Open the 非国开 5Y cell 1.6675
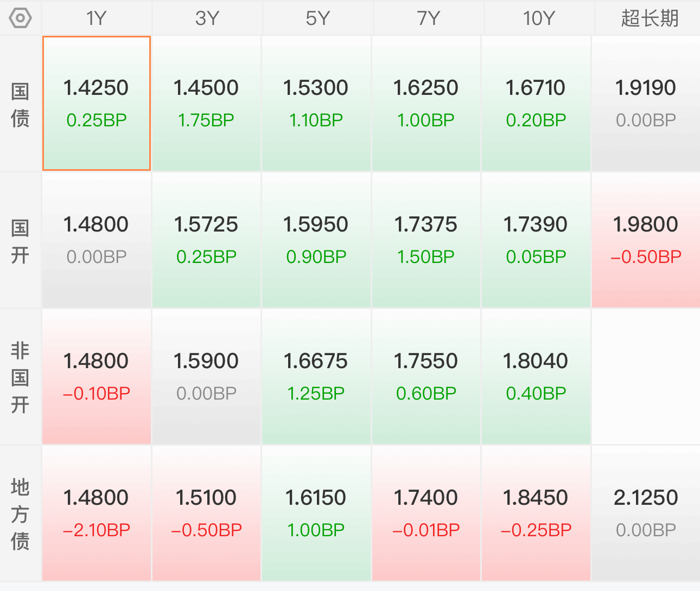 316,377
